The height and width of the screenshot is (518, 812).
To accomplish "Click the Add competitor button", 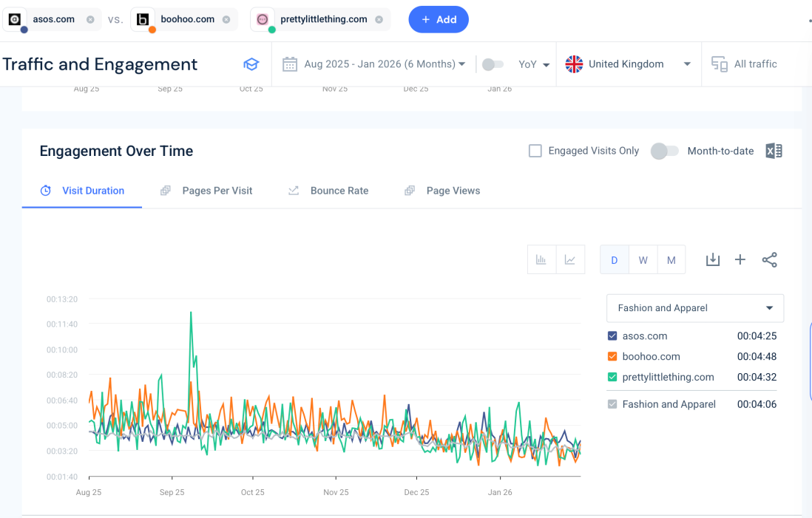I will tap(439, 20).
